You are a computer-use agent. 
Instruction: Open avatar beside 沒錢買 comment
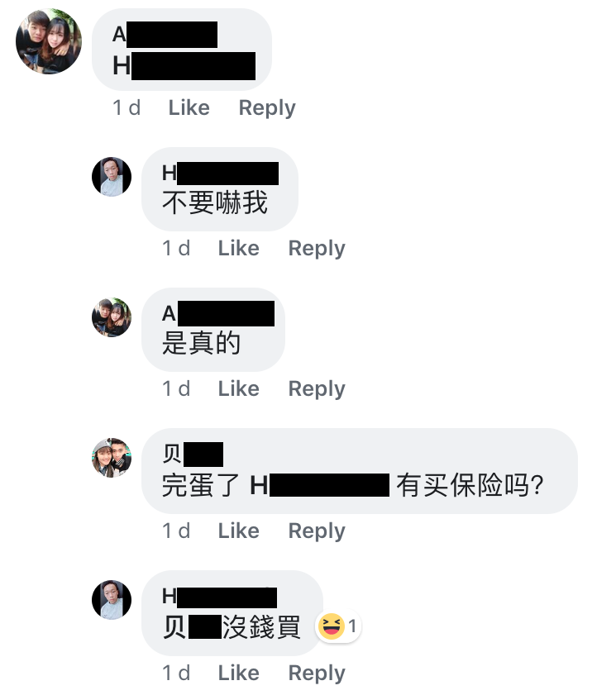pos(112,600)
